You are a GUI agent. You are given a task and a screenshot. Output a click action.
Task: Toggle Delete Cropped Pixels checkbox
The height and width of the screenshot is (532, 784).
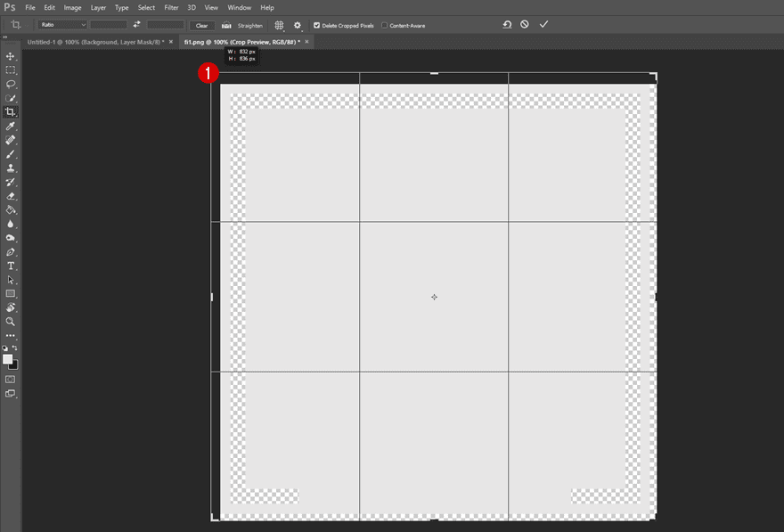[x=316, y=26]
